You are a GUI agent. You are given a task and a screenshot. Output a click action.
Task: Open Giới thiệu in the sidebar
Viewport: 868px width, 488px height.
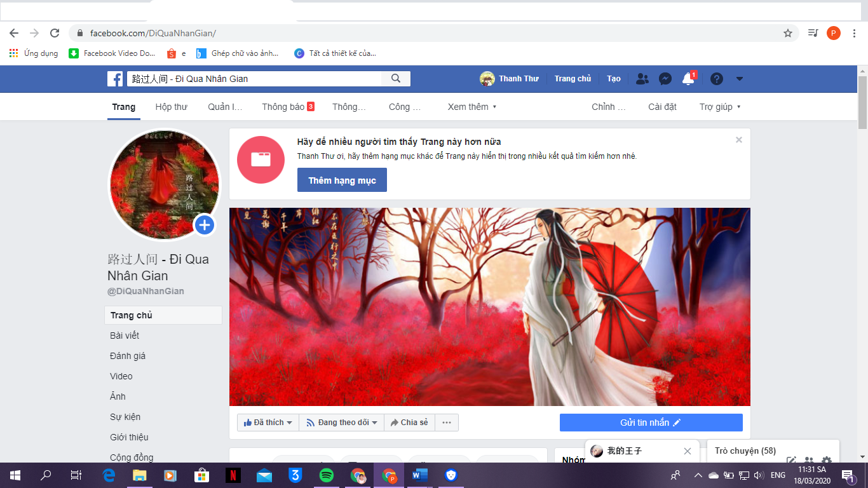tap(129, 437)
